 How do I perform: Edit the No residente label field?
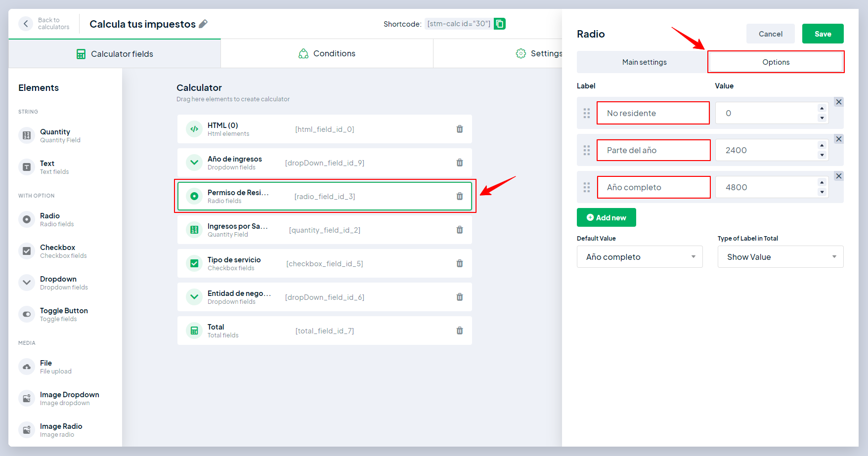[653, 113]
